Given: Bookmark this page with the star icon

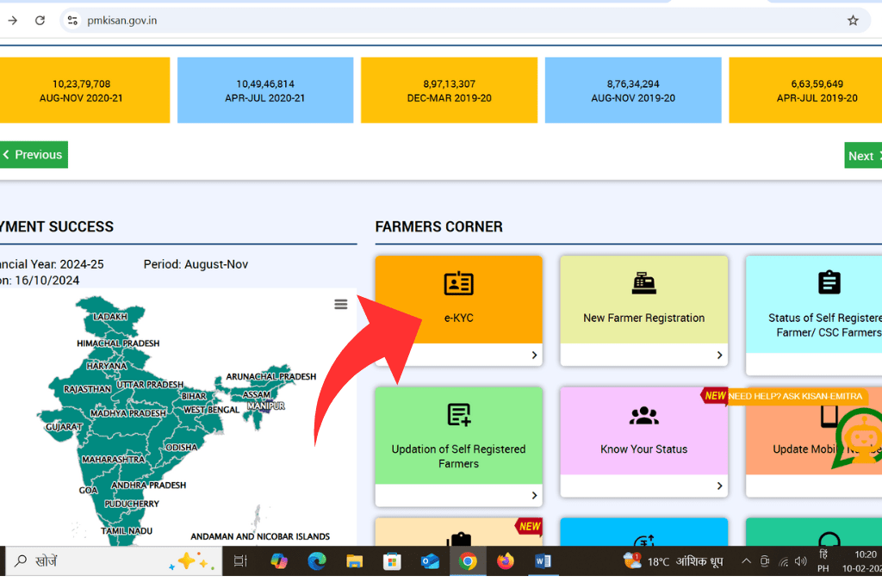Looking at the screenshot, I should pyautogui.click(x=853, y=21).
